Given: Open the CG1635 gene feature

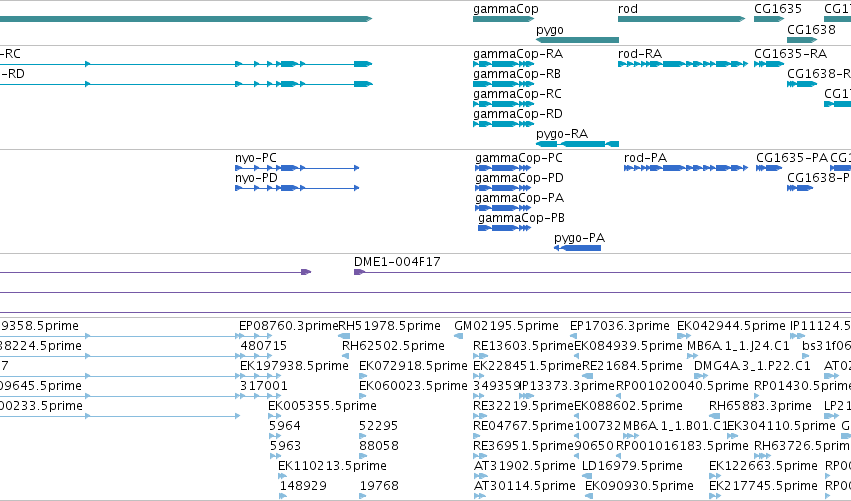Looking at the screenshot, I should [x=769, y=19].
